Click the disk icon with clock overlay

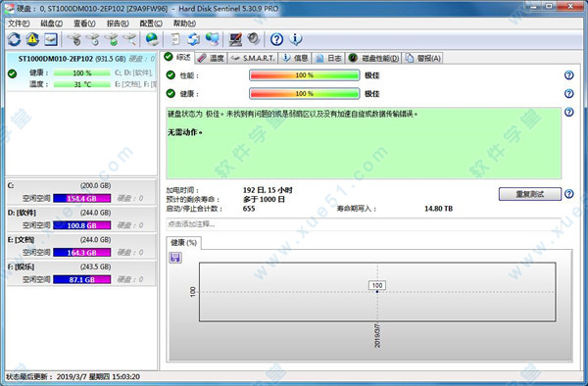(x=93, y=39)
